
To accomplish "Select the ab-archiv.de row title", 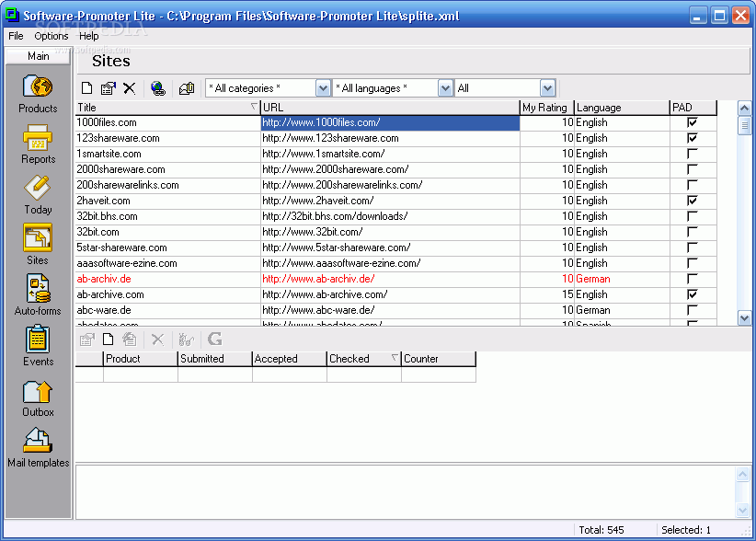I will 104,279.
